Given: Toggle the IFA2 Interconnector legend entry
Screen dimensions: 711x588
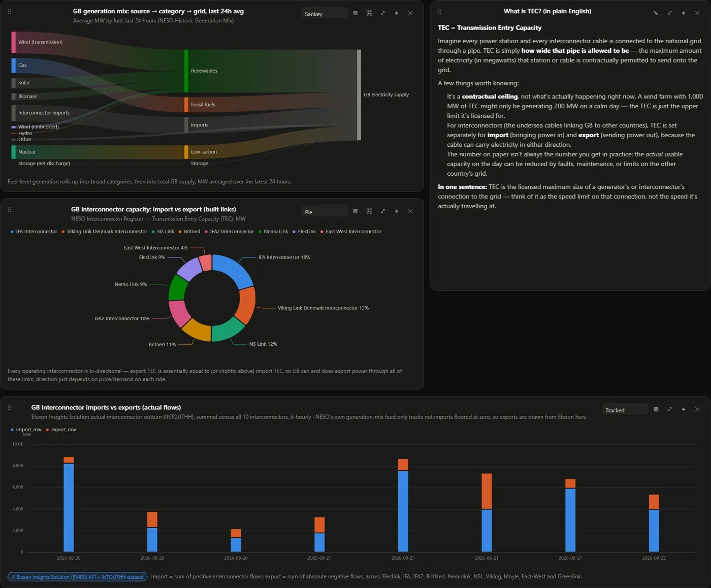Looking at the screenshot, I should click(x=229, y=232).
